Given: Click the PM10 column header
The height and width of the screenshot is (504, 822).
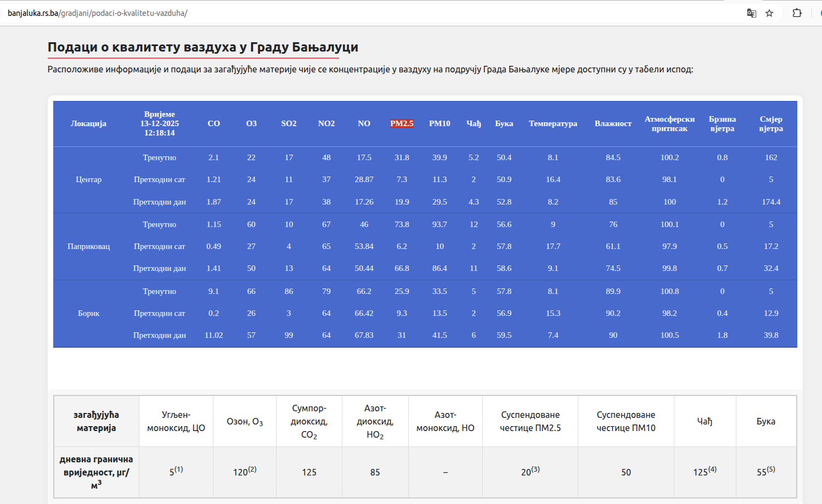Looking at the screenshot, I should (x=440, y=123).
